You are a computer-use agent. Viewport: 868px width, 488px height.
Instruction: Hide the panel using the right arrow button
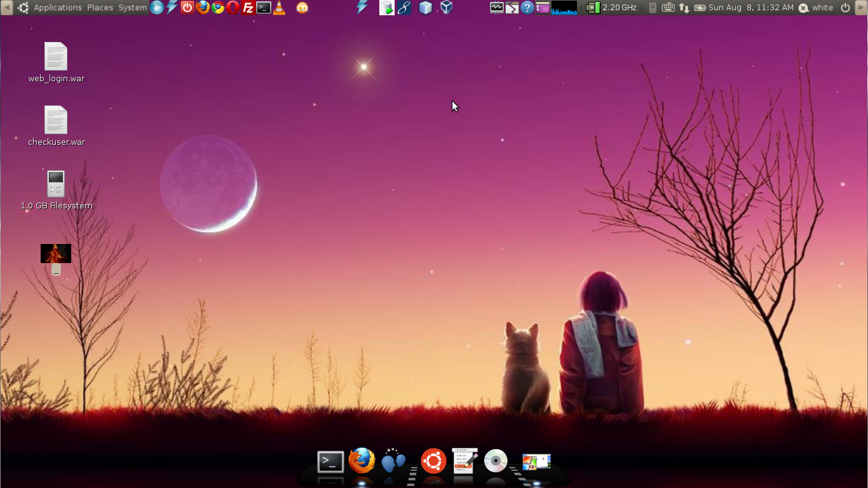point(862,8)
